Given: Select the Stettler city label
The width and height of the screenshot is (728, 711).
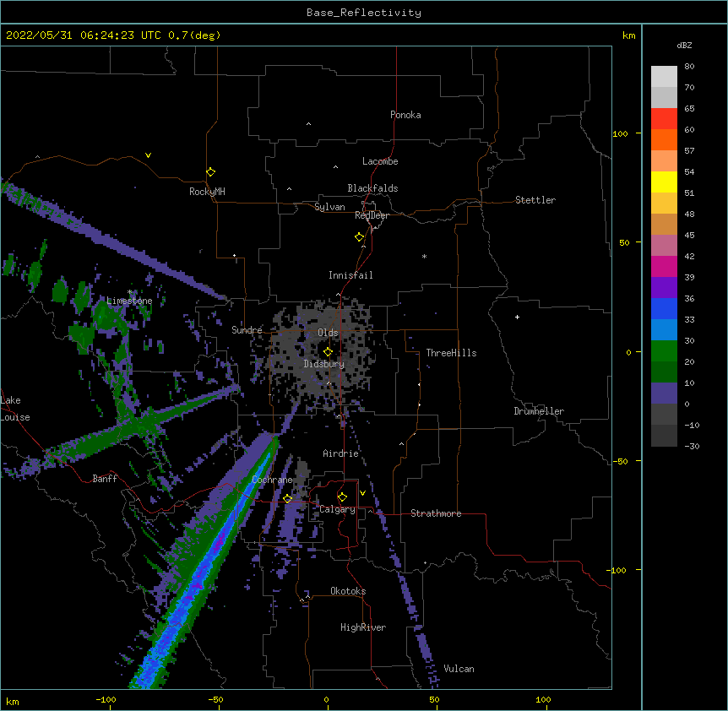Looking at the screenshot, I should click(535, 200).
